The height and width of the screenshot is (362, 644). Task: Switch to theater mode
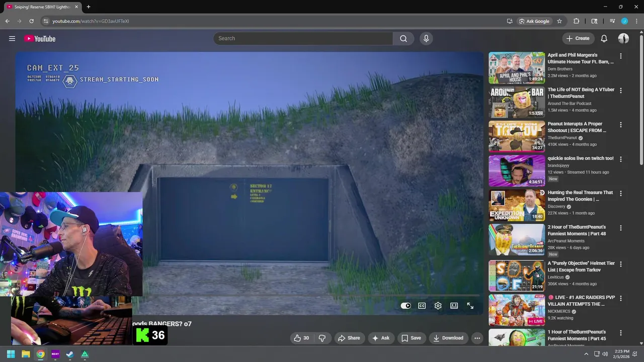click(454, 306)
